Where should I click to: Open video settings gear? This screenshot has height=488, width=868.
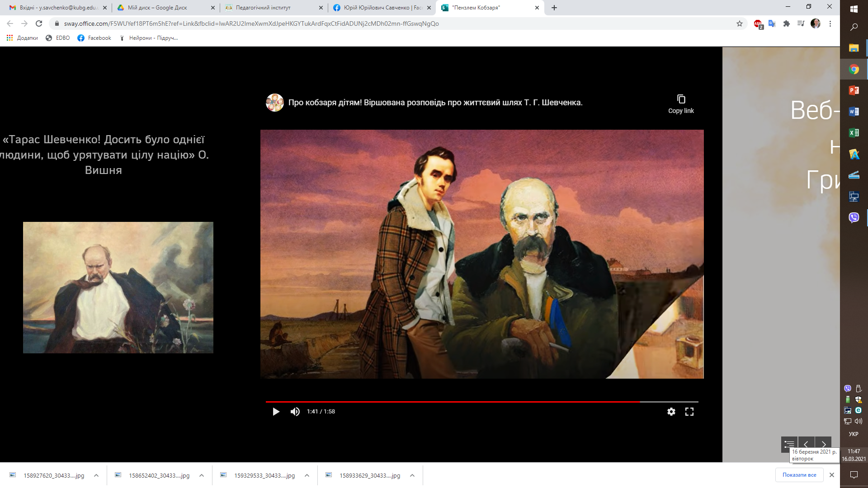(671, 412)
